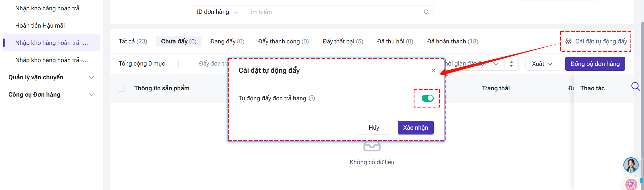644x190 pixels.
Task: Switch to the Đẩy thất bại tab
Action: coord(343,41)
